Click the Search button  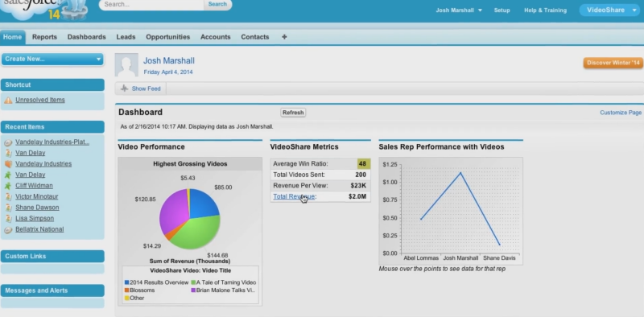point(217,4)
